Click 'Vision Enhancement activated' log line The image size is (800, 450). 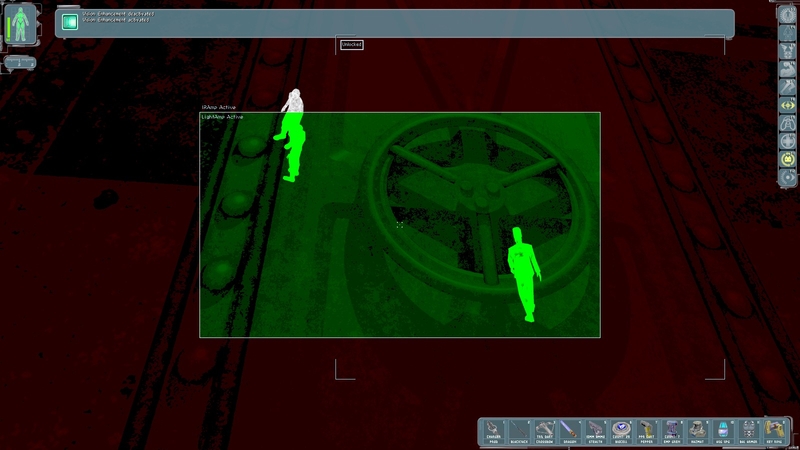point(116,20)
